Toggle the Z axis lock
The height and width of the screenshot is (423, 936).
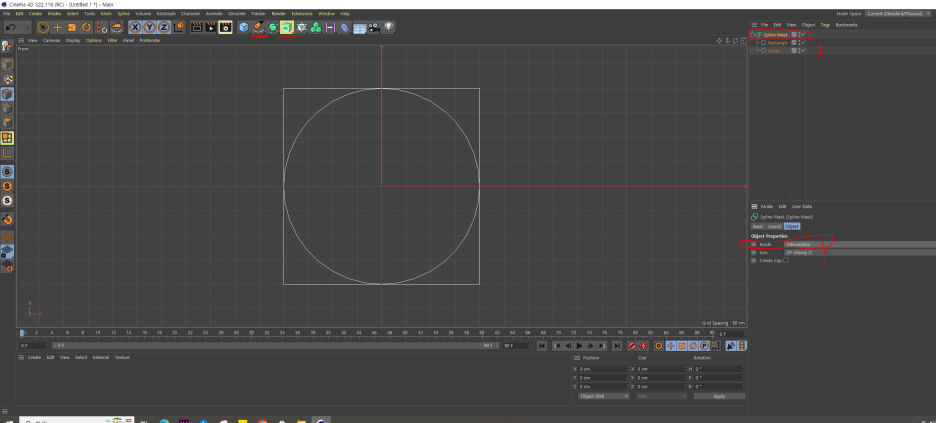tap(164, 27)
